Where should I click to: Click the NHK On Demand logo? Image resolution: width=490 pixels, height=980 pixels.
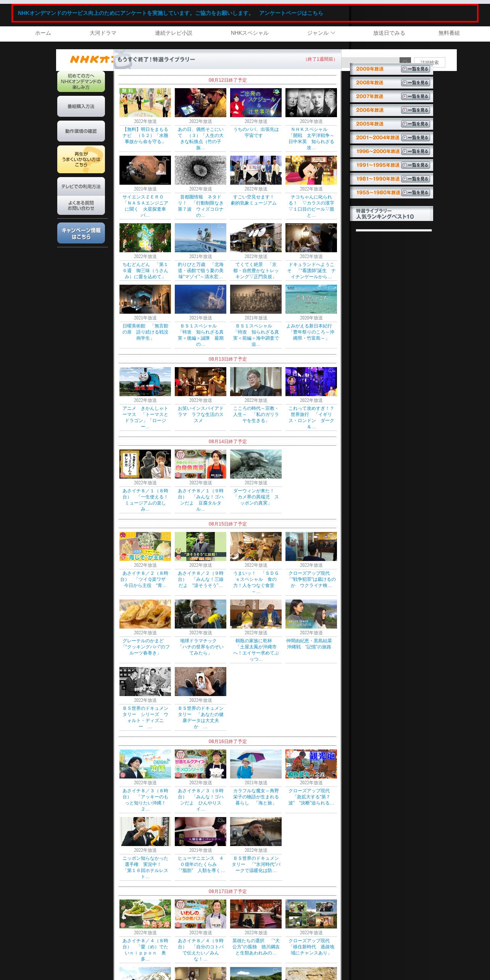coord(92,60)
